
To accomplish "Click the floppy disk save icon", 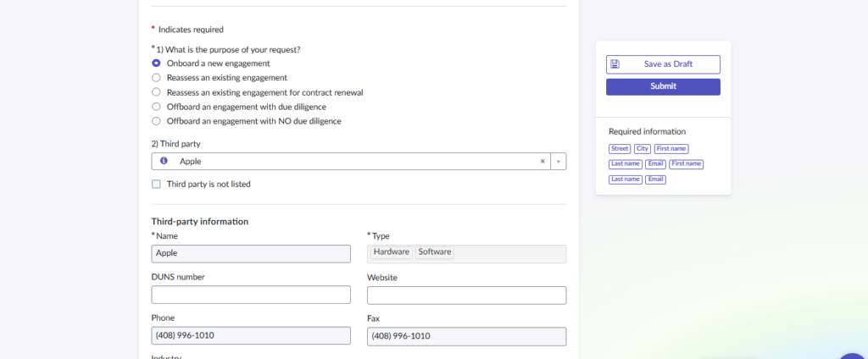I will pyautogui.click(x=615, y=64).
